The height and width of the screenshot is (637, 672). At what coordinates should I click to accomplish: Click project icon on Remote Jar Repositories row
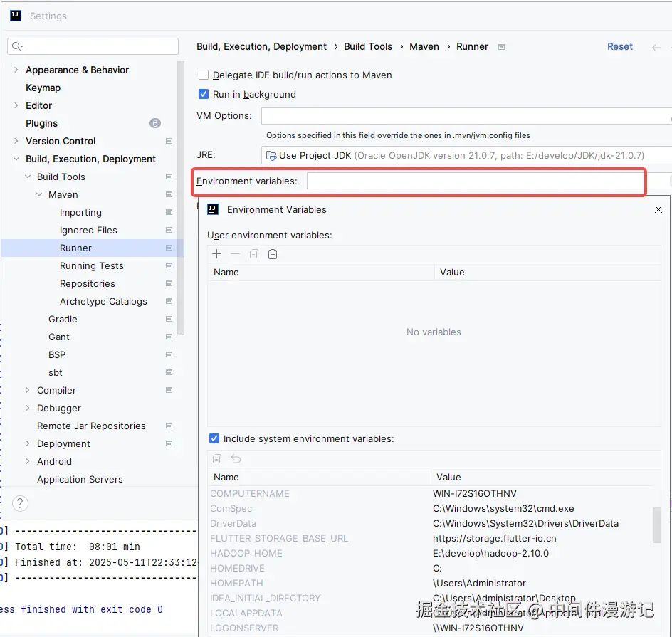169,426
